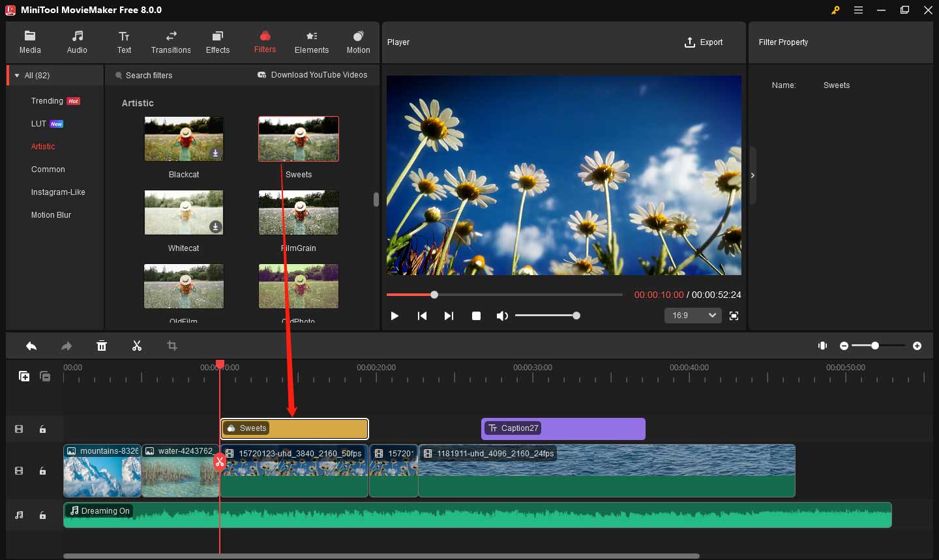The height and width of the screenshot is (560, 939).
Task: Select the Filters tab
Action: pos(265,42)
